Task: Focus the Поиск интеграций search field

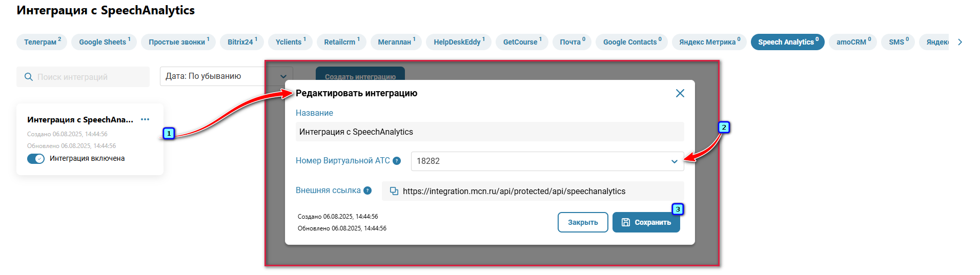Action: (83, 77)
